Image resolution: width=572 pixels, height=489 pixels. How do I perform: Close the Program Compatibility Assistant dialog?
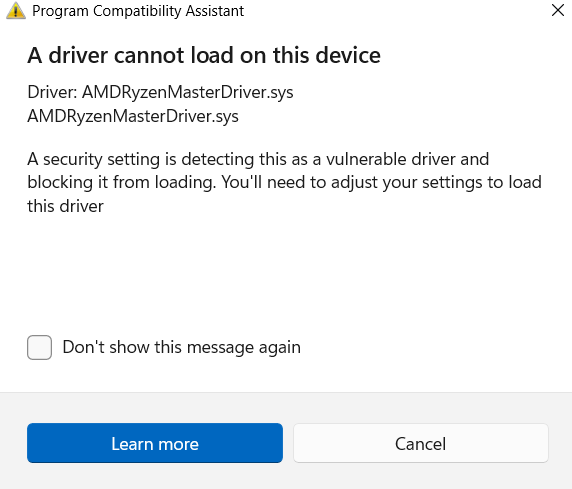pyautogui.click(x=558, y=10)
